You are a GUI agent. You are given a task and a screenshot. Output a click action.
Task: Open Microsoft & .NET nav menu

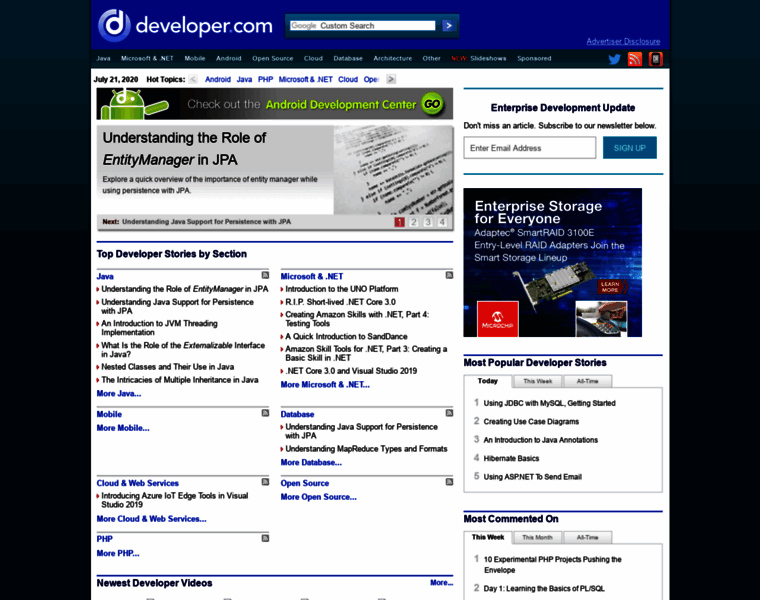pyautogui.click(x=147, y=58)
